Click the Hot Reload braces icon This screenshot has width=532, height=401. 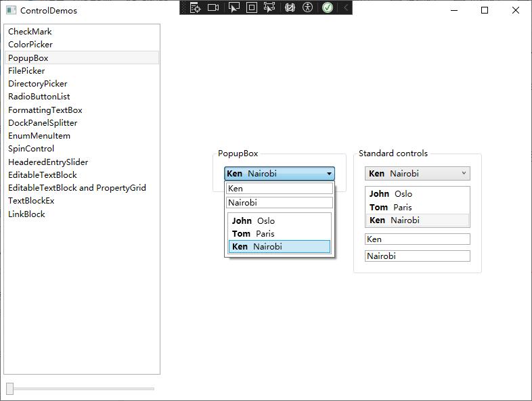pyautogui.click(x=290, y=7)
